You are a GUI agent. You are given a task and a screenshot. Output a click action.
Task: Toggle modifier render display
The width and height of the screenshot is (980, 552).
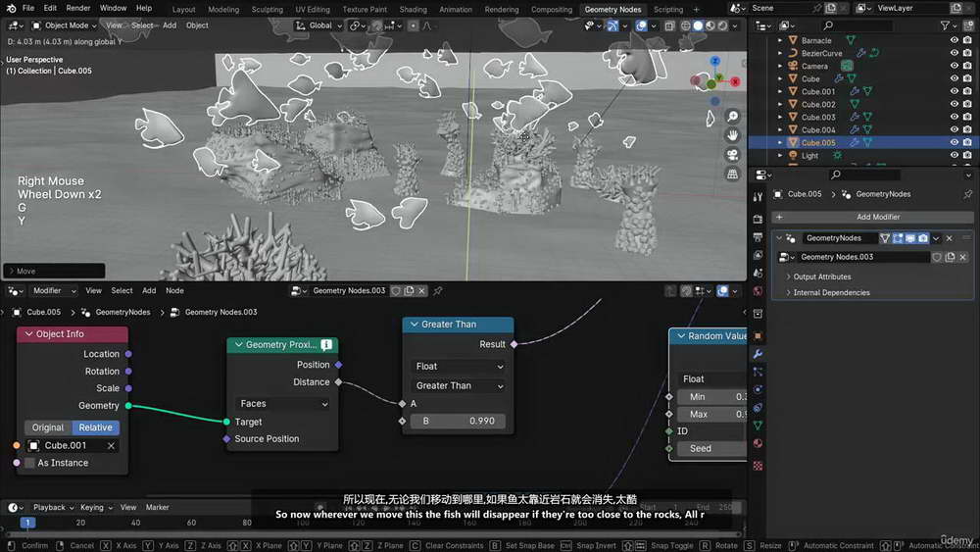(923, 238)
